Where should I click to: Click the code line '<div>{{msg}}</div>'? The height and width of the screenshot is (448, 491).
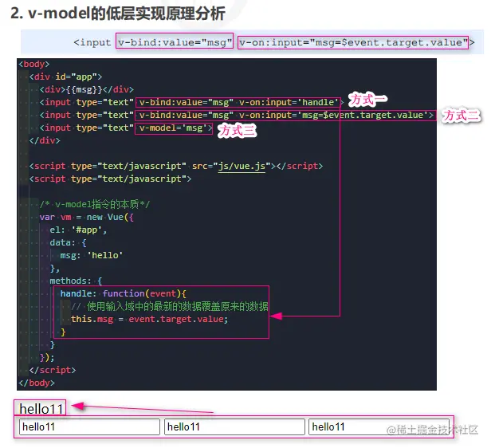coord(86,89)
